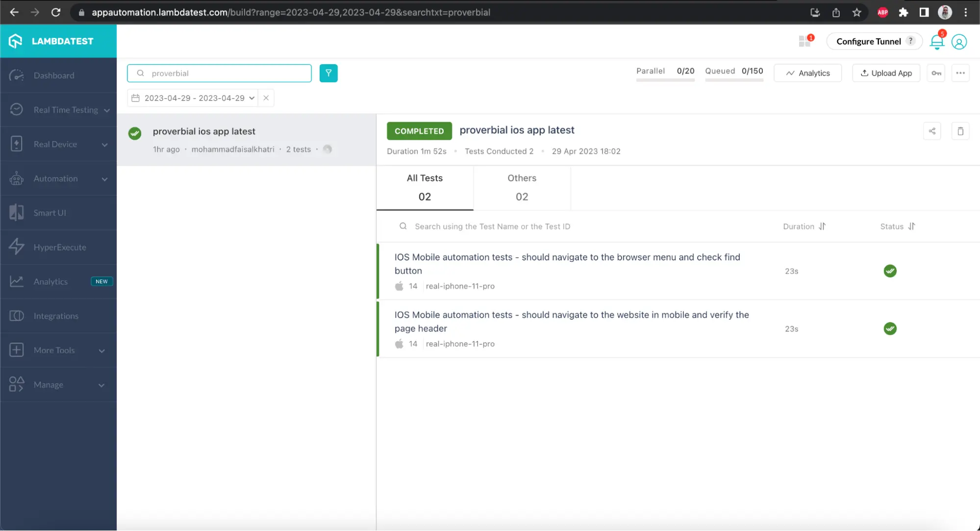Click the Upload App button
The width and height of the screenshot is (980, 531).
pos(886,73)
